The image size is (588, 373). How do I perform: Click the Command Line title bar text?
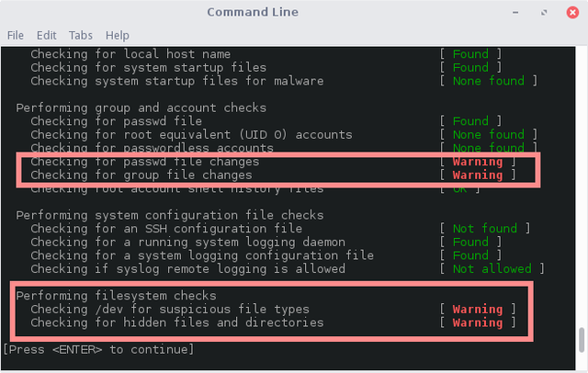251,12
